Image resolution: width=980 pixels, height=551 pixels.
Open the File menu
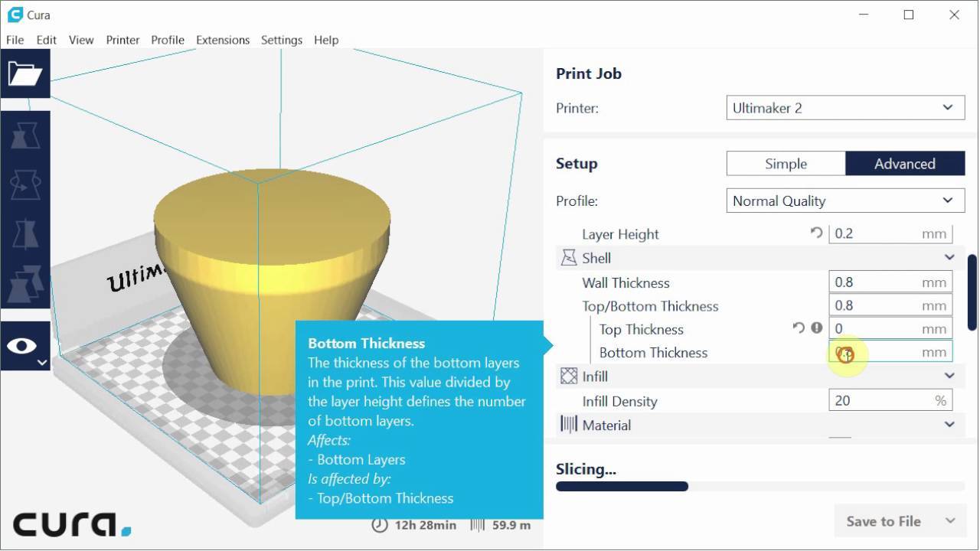point(15,40)
